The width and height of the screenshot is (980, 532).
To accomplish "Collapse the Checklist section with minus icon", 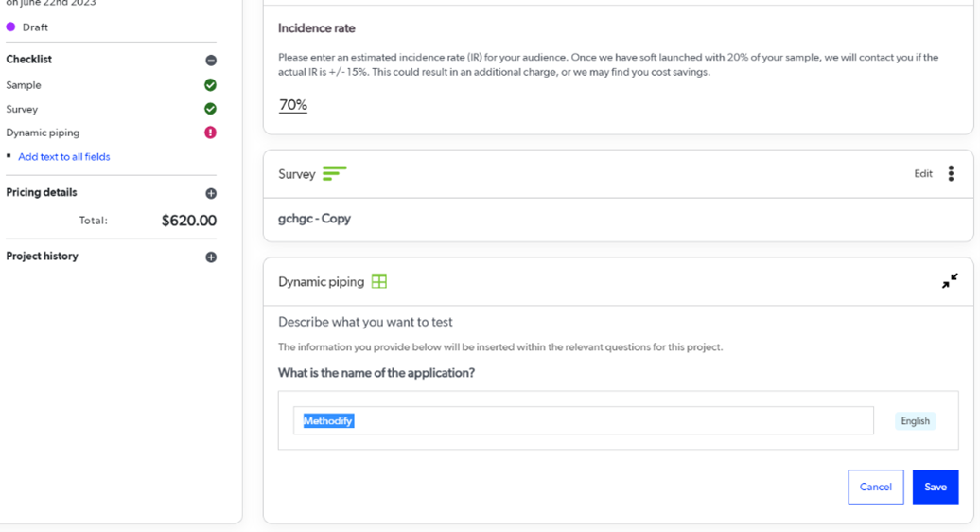I will pyautogui.click(x=211, y=60).
